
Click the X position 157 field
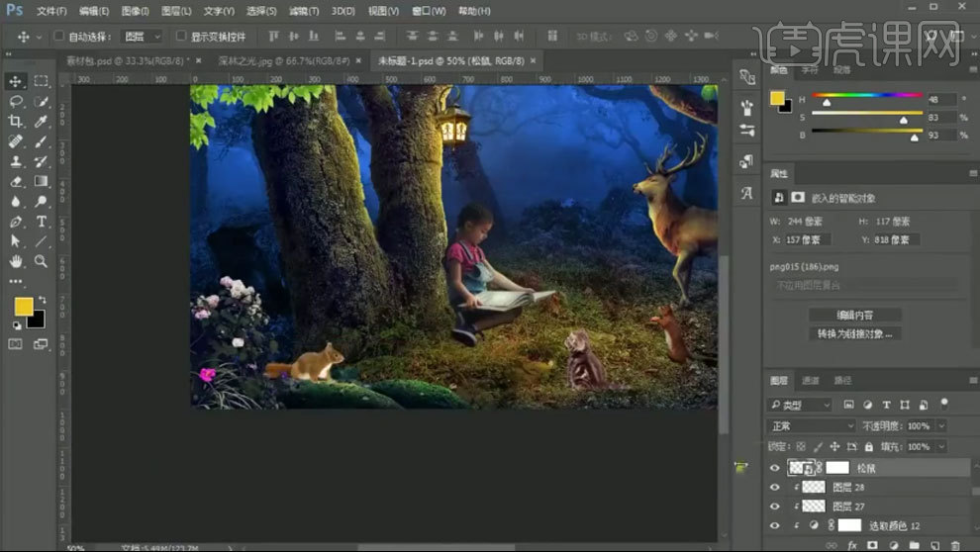(x=808, y=239)
